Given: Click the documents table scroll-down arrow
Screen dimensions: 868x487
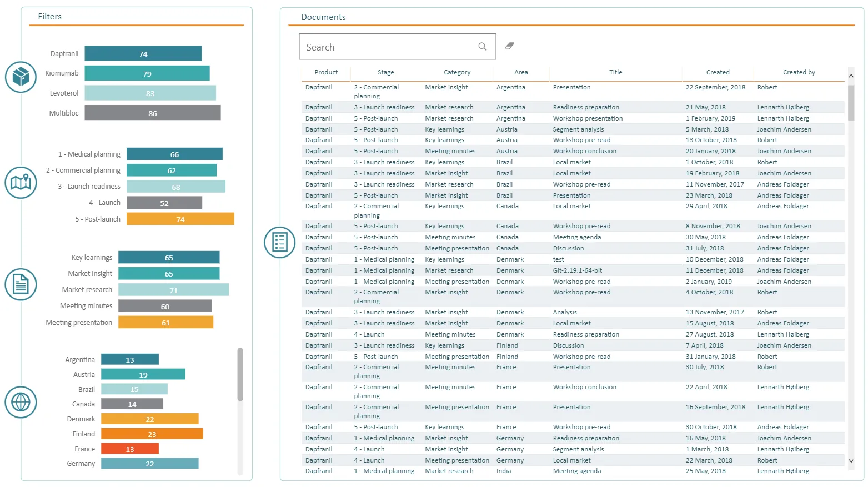Looking at the screenshot, I should [x=851, y=461].
